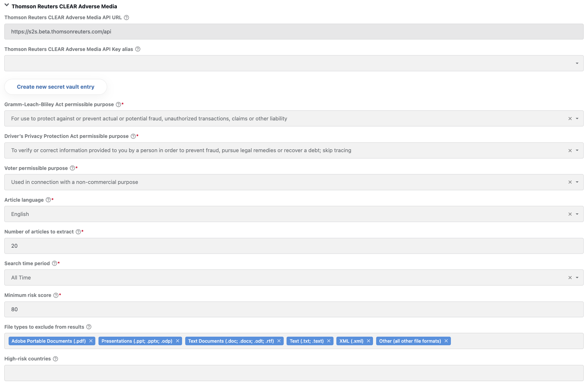Click Create new secret vault entry
The height and width of the screenshot is (385, 588).
(x=56, y=87)
